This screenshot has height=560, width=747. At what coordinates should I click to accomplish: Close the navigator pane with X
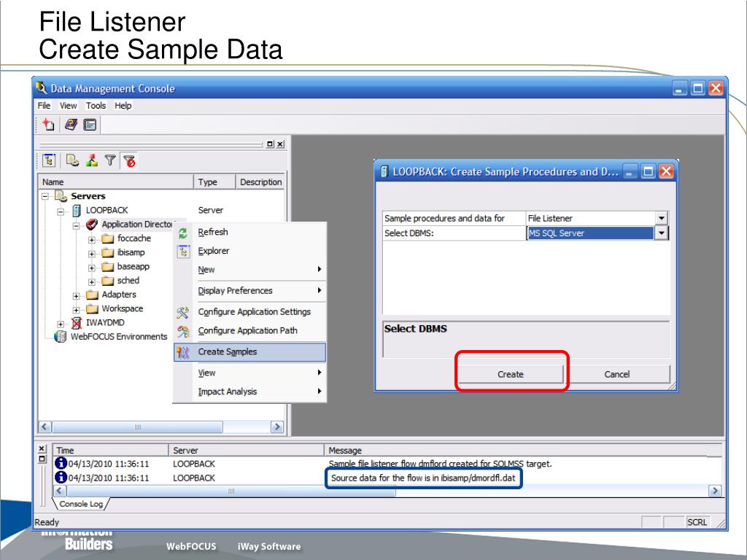(281, 144)
